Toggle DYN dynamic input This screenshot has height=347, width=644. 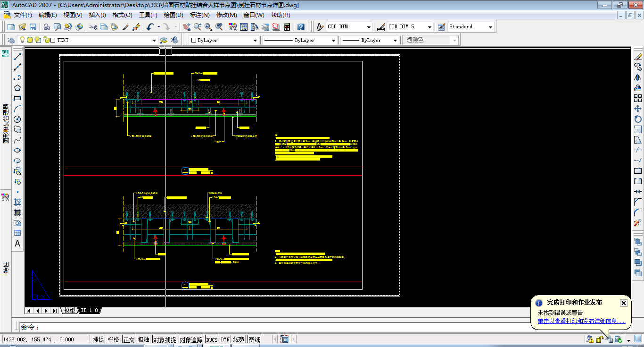click(x=225, y=339)
